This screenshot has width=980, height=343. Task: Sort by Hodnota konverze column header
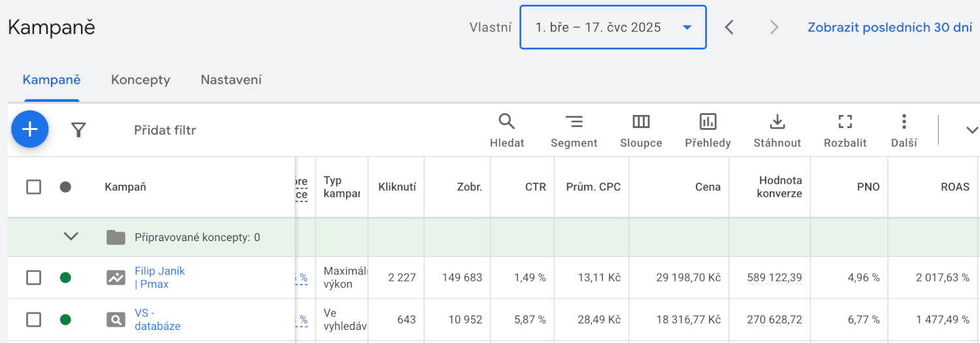pos(781,187)
